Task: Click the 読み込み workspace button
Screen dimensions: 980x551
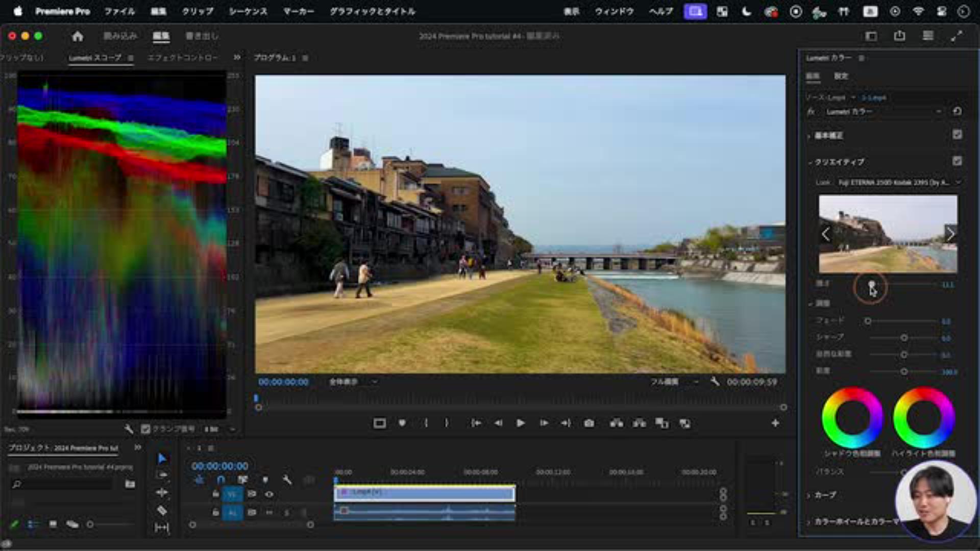Action: tap(120, 36)
